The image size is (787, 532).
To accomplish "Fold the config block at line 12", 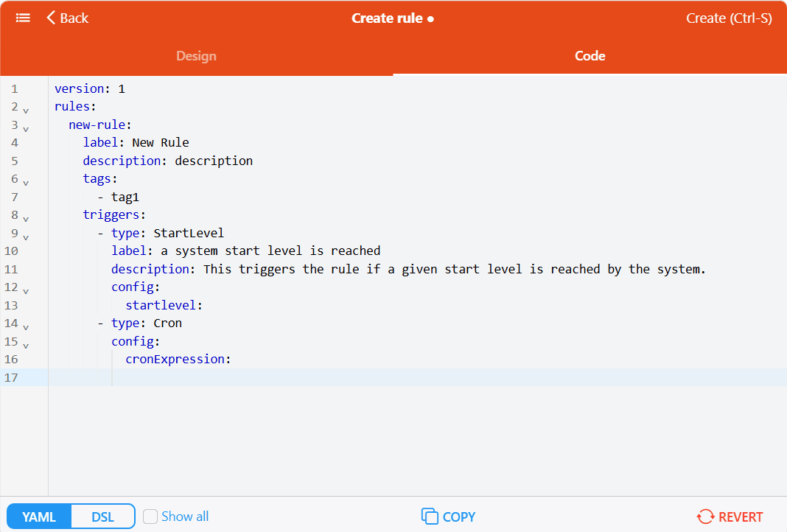I will tap(26, 291).
